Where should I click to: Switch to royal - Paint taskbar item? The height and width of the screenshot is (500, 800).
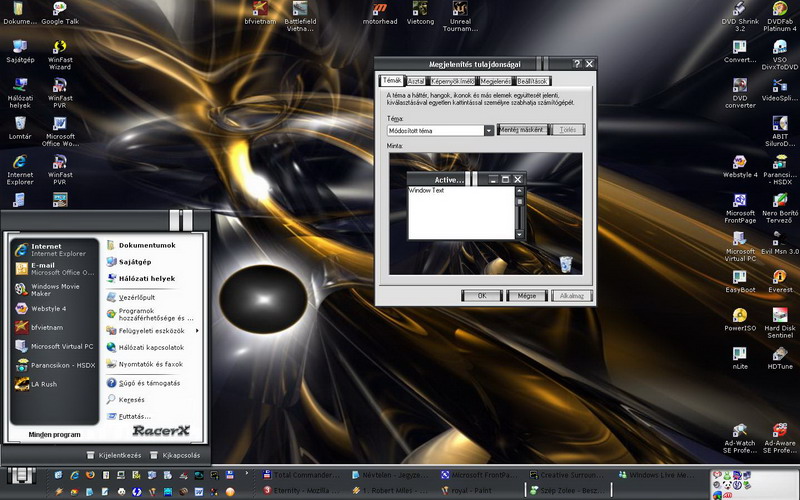(466, 490)
